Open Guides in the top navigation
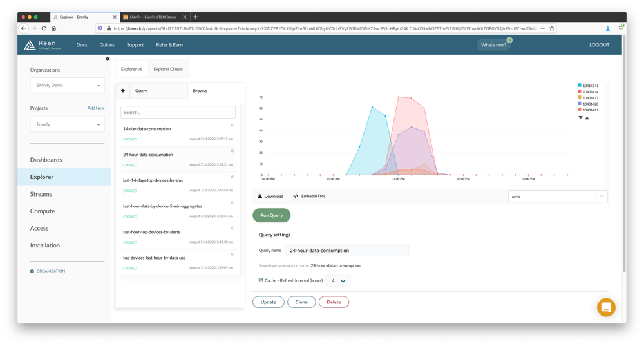This screenshot has height=346, width=644. tap(107, 45)
